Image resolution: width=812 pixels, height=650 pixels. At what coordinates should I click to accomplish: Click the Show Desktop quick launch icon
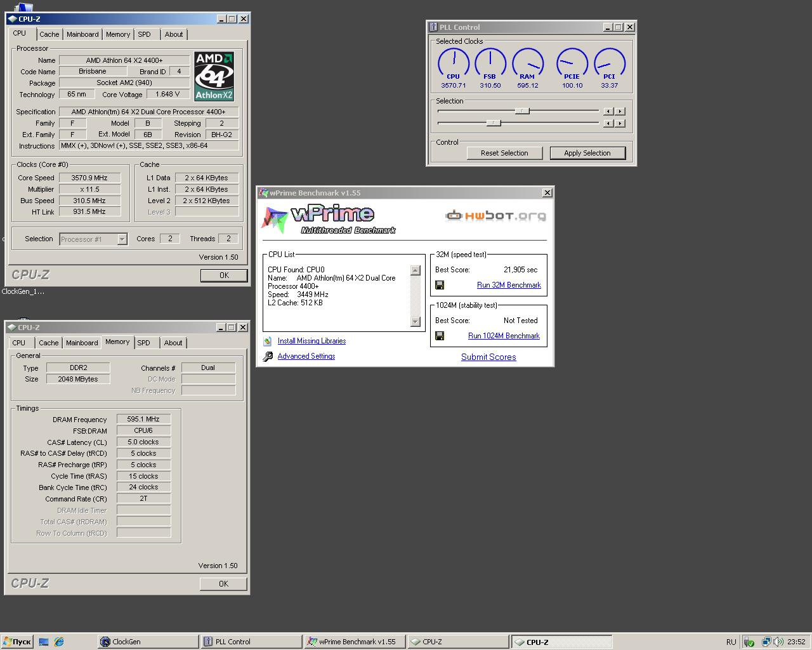pyautogui.click(x=44, y=642)
